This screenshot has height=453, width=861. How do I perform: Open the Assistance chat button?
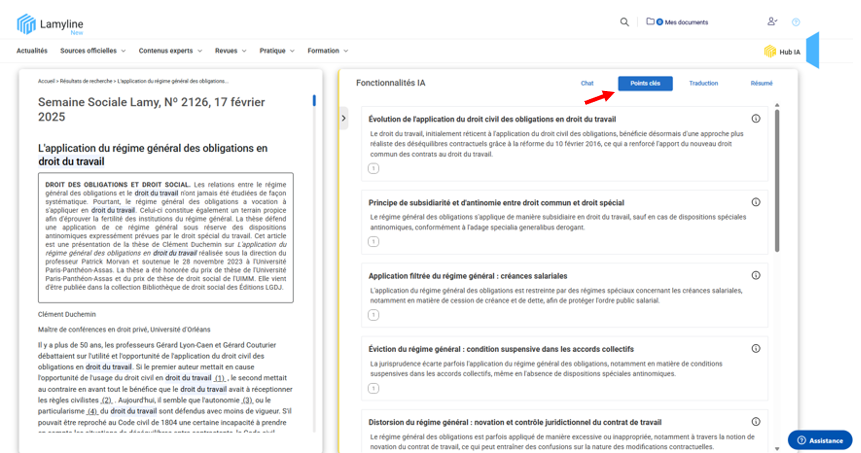click(x=820, y=440)
